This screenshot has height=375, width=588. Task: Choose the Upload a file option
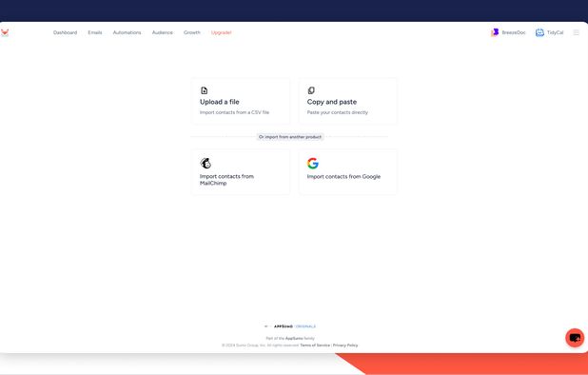pos(241,101)
